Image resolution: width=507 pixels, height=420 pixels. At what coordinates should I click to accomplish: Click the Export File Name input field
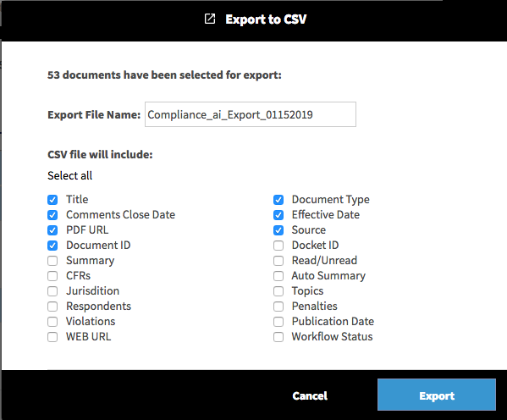[x=251, y=114]
